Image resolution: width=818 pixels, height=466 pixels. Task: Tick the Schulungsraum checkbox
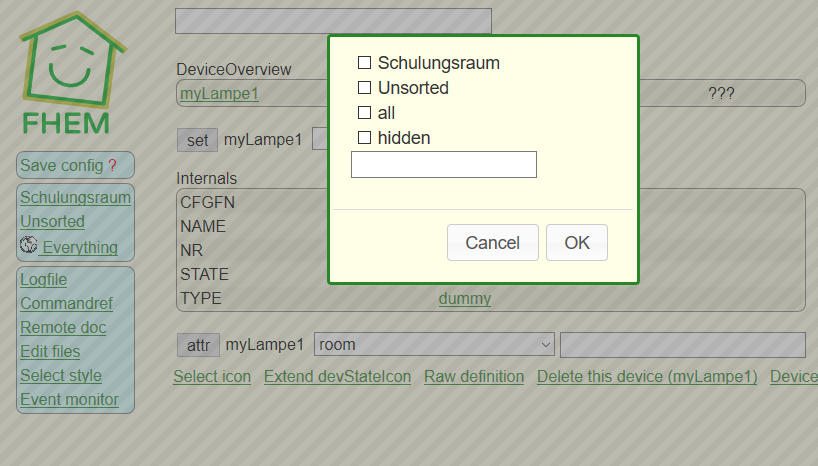pos(364,63)
